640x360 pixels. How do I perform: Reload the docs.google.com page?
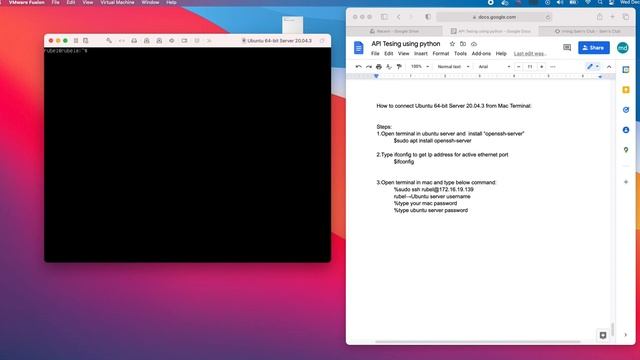coord(548,17)
